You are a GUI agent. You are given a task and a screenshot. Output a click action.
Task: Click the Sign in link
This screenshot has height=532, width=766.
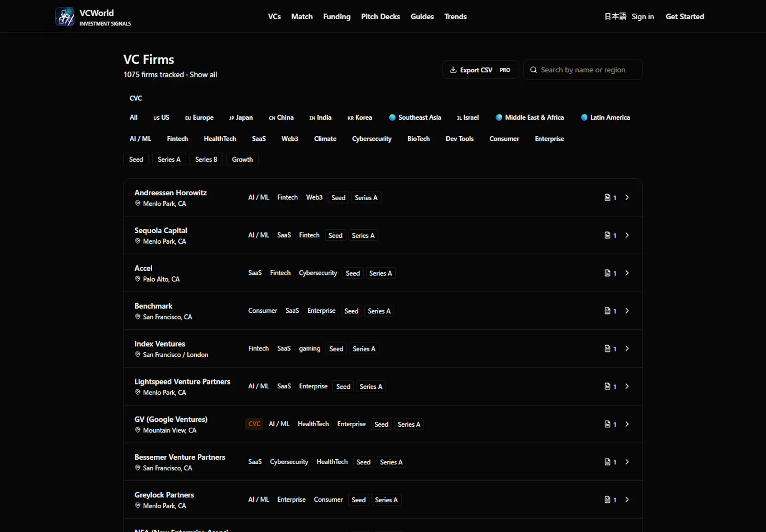pyautogui.click(x=643, y=16)
